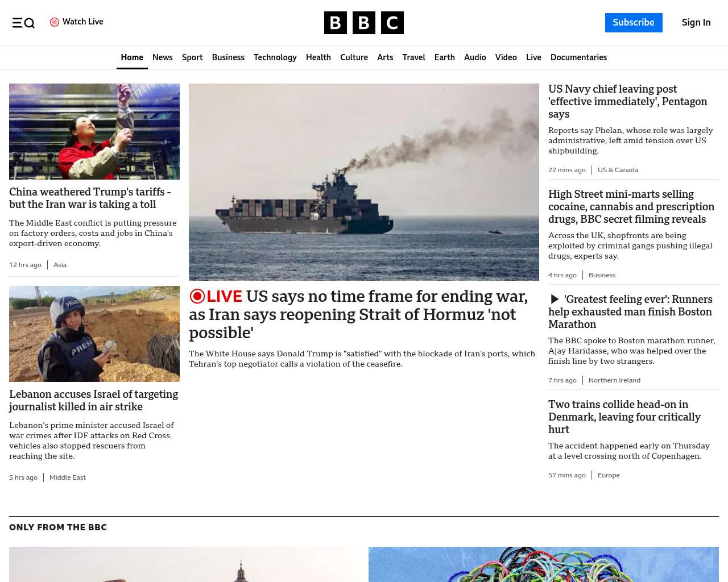728x582 pixels.
Task: Click the Business tag under mini-marts story
Action: [x=602, y=275]
